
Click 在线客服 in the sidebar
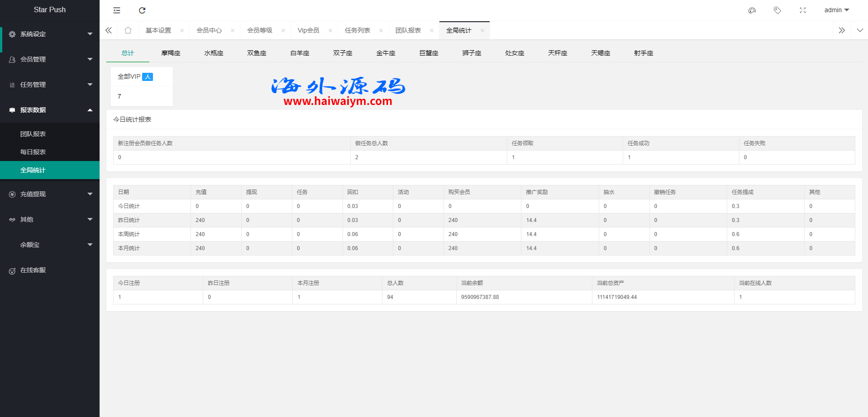(33, 270)
